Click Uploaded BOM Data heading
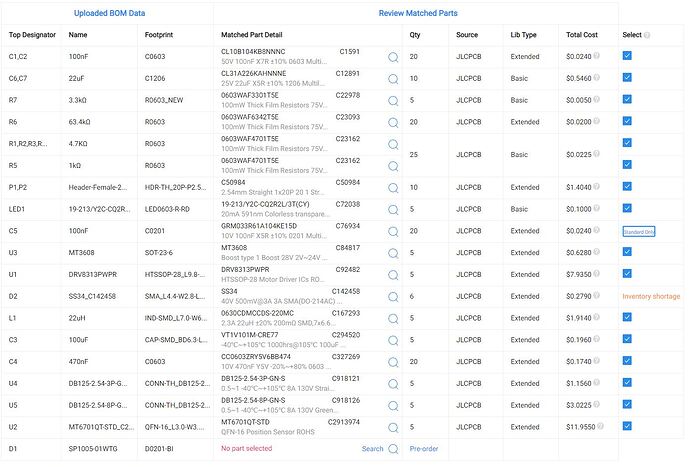The height and width of the screenshot is (467, 690). 110,13
